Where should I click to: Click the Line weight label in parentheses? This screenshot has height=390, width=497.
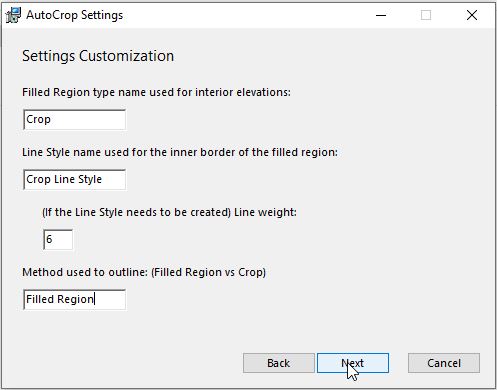[169, 212]
